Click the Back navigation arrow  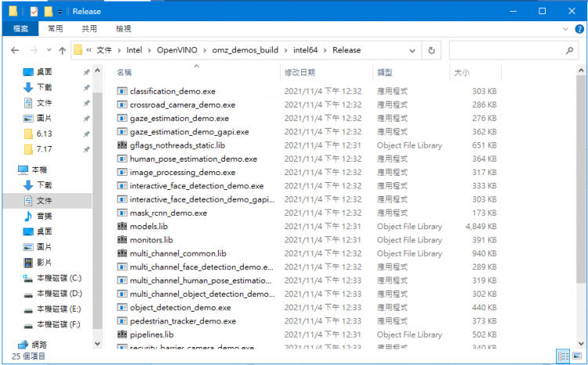pyautogui.click(x=14, y=50)
